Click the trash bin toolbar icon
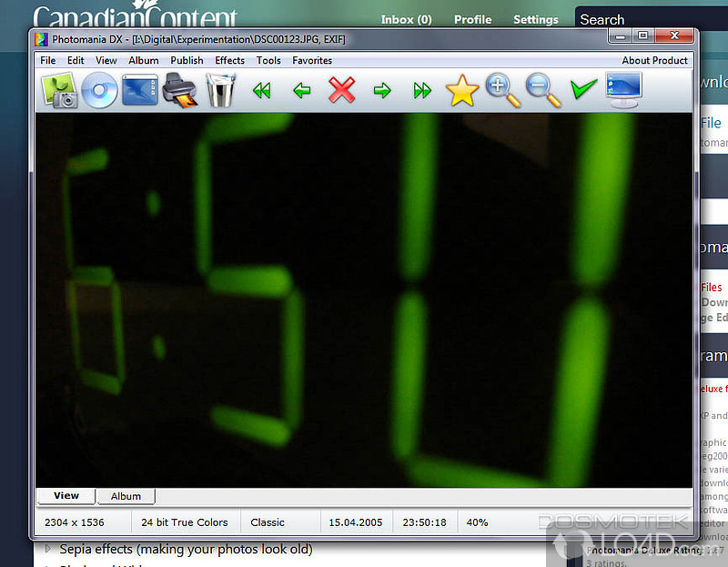This screenshot has height=567, width=728. pyautogui.click(x=220, y=90)
